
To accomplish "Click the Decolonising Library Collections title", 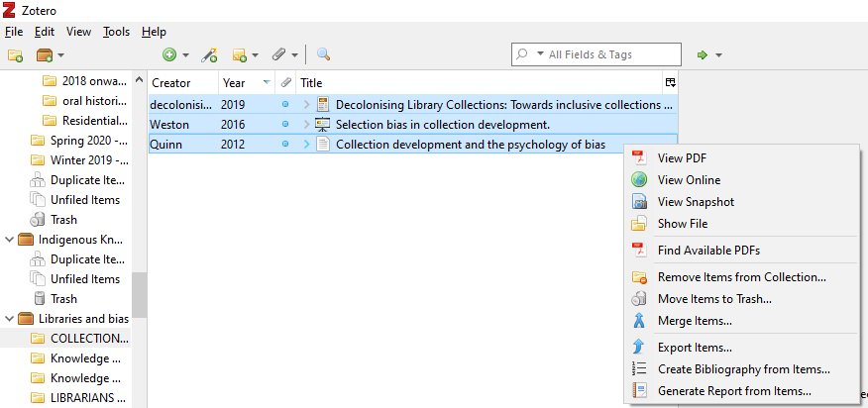I will [x=505, y=104].
